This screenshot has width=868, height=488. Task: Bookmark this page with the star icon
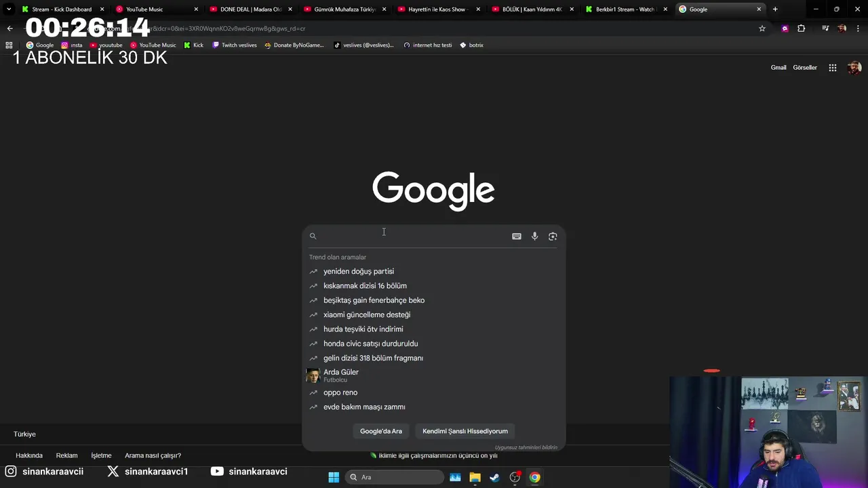[x=762, y=28]
